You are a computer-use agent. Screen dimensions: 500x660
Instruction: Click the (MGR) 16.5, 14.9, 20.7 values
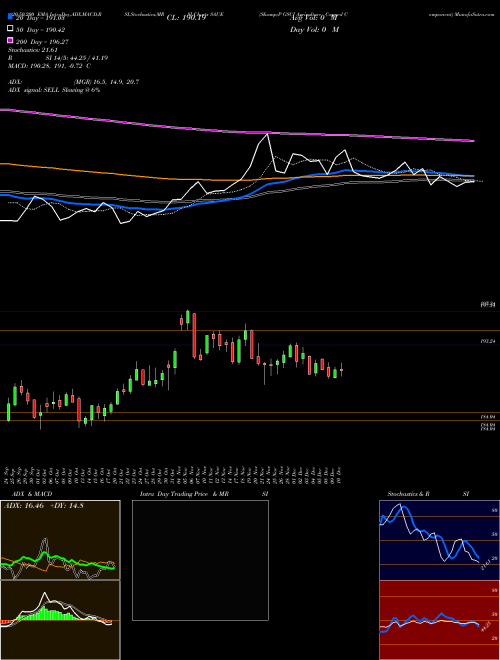[106, 82]
